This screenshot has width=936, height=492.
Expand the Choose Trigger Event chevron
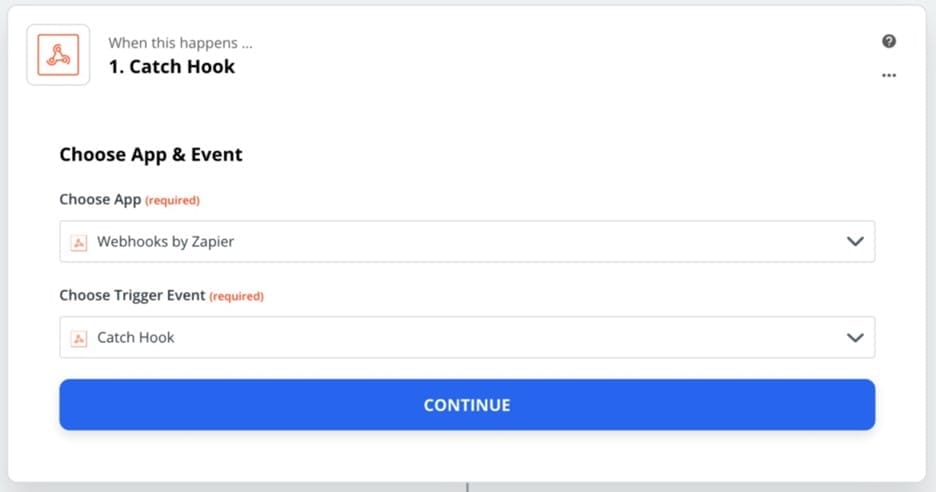[854, 338]
